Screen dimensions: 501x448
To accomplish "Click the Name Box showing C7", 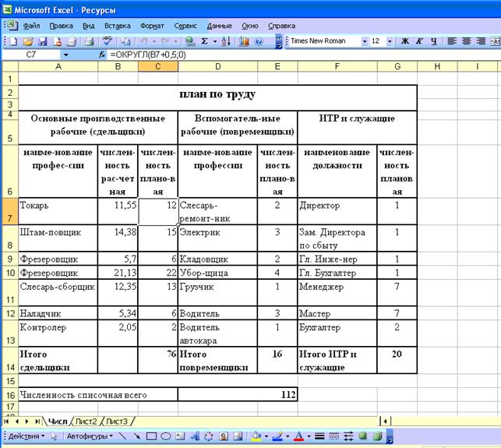I will click(x=31, y=55).
